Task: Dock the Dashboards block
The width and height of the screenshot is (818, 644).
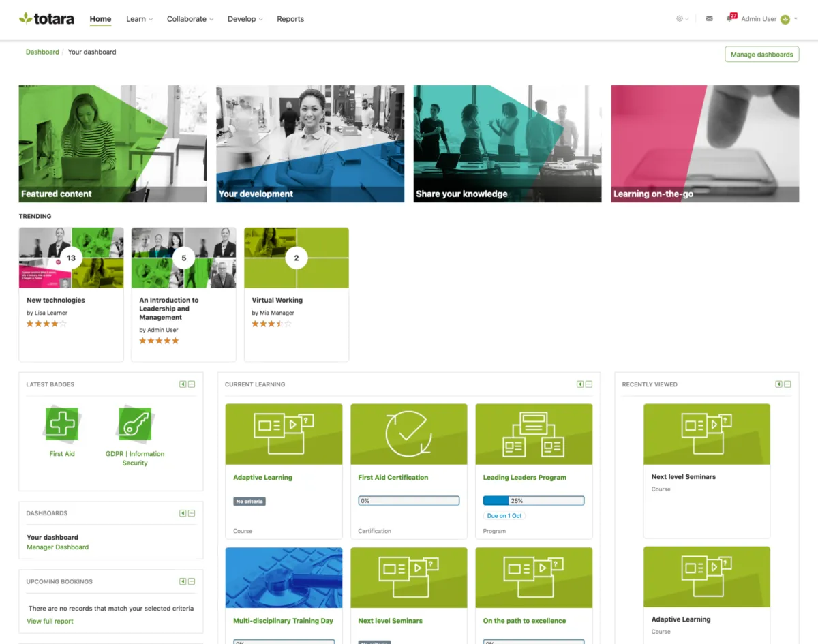Action: click(183, 513)
